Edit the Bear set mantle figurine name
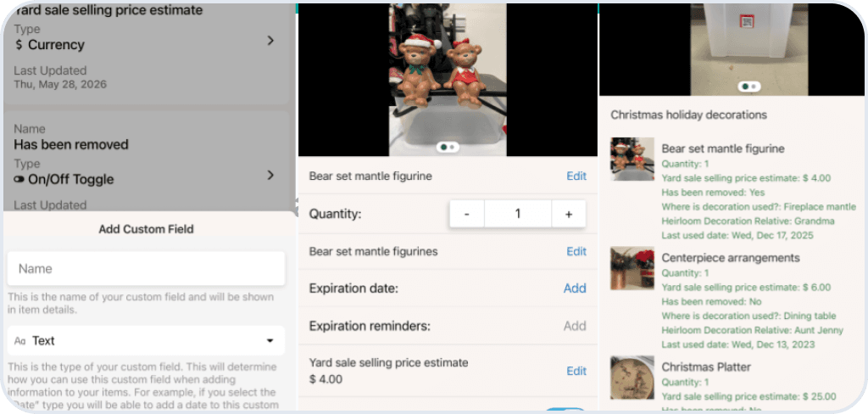Viewport: 868px width, 414px height. [576, 176]
